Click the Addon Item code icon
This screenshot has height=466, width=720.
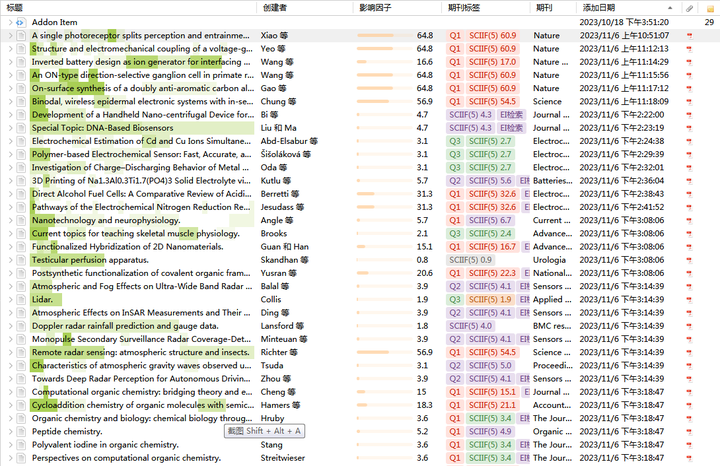click(20, 22)
